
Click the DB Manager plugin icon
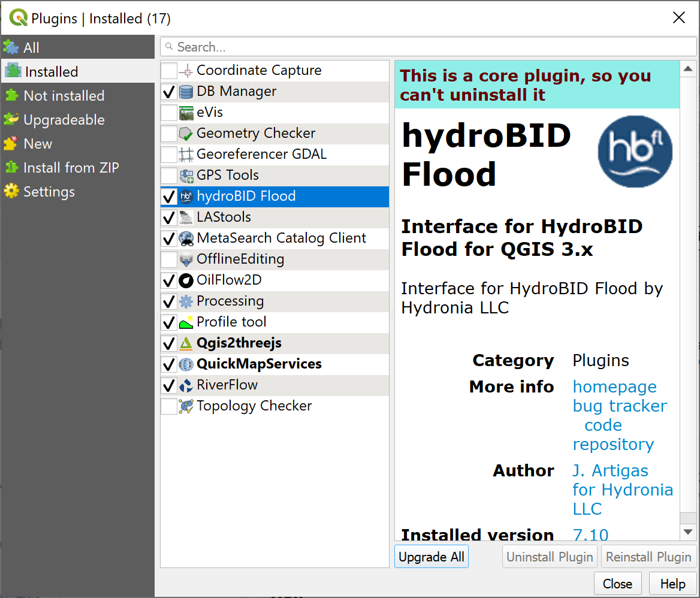coord(186,92)
